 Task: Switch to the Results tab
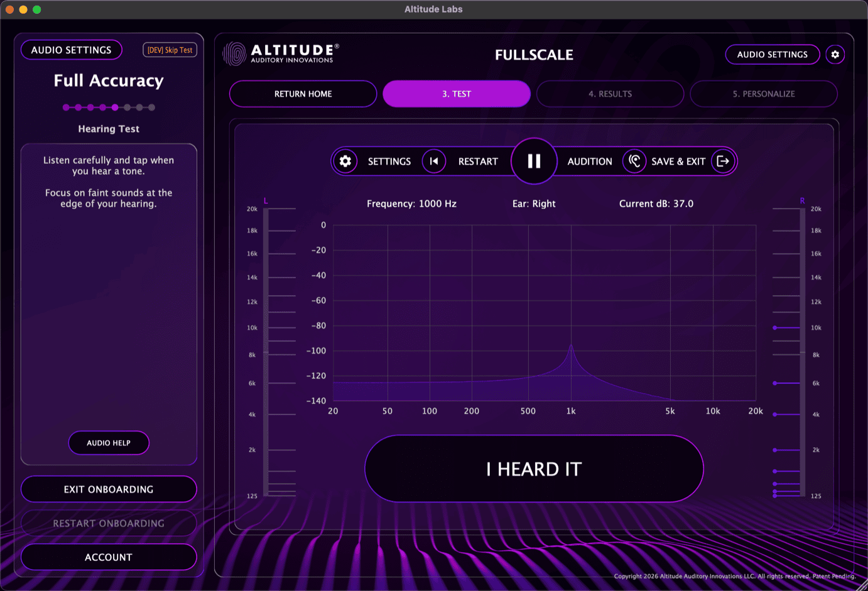click(x=610, y=94)
